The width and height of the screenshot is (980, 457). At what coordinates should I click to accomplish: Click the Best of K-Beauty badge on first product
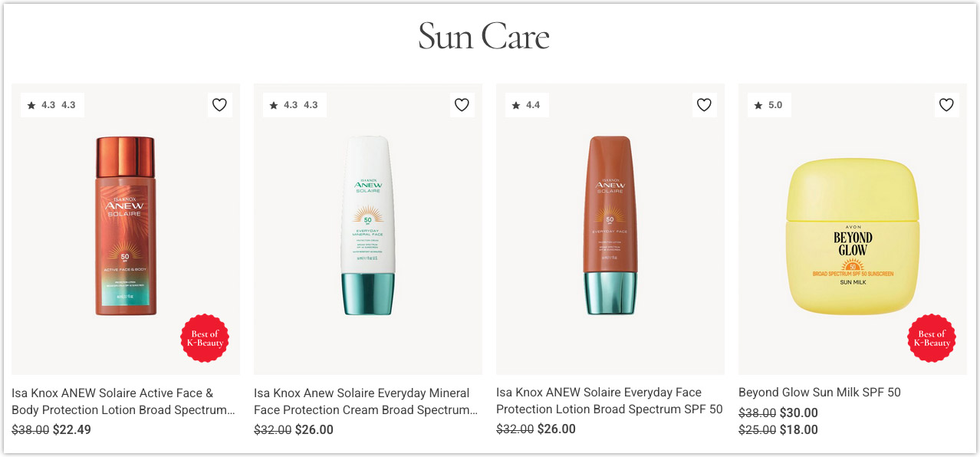coord(206,338)
